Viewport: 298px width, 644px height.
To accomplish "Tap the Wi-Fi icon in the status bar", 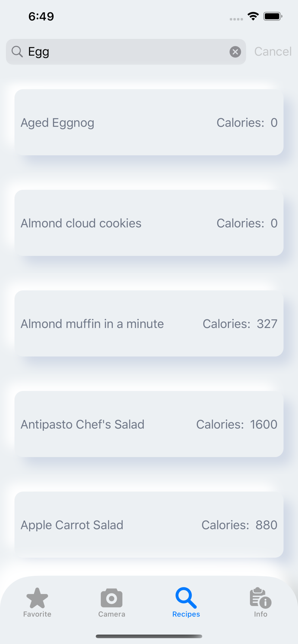I will [x=253, y=16].
